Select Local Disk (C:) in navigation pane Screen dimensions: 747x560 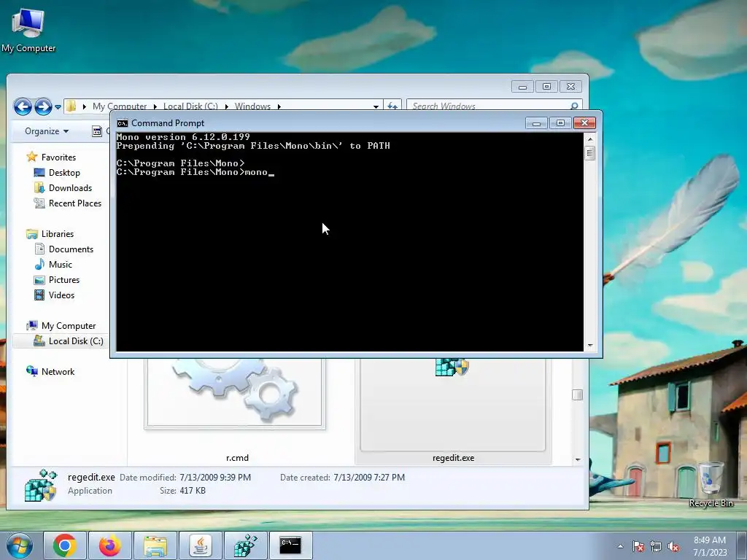pos(68,341)
